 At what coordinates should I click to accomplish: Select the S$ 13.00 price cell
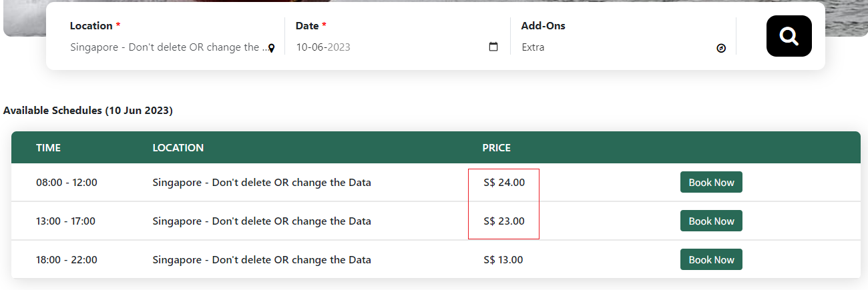pos(503,260)
